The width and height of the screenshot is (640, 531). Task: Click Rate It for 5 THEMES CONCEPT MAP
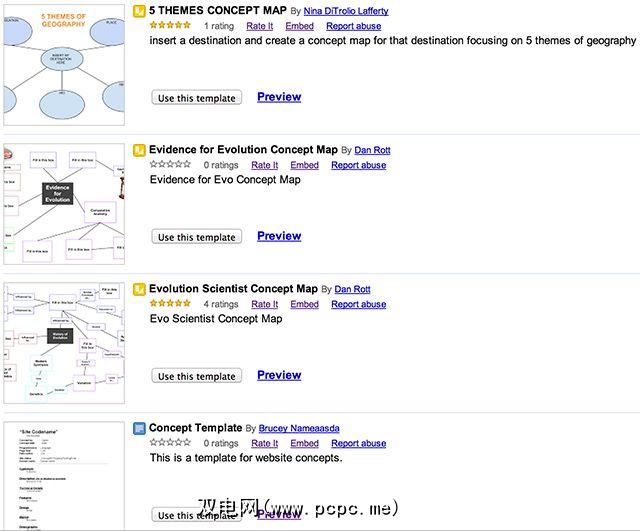tap(260, 26)
